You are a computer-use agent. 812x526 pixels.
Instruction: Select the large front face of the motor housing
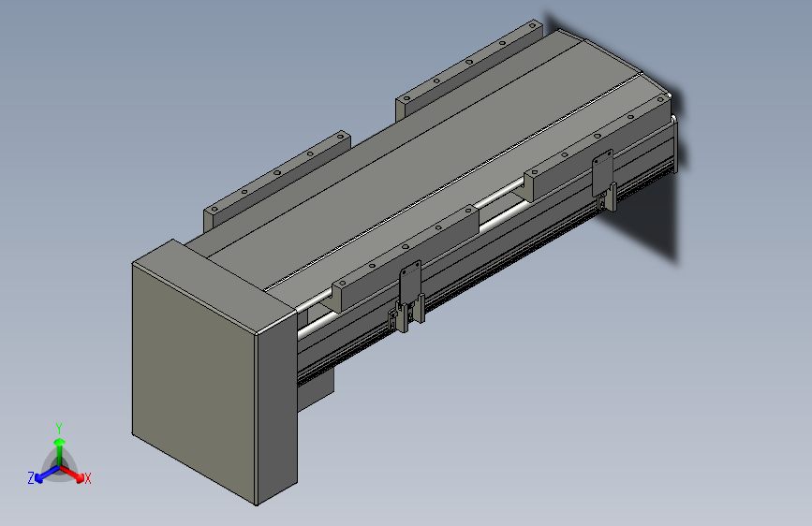click(x=194, y=383)
